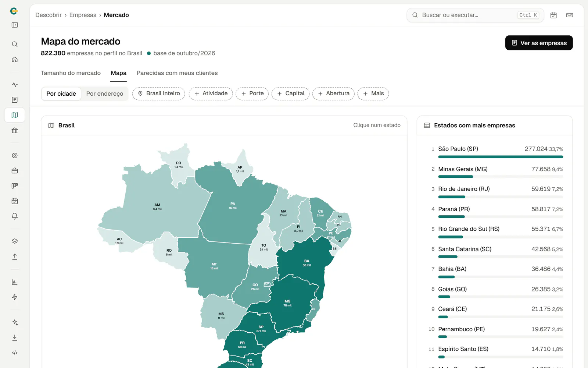The height and width of the screenshot is (368, 588).
Task: Add an Abertura filter
Action: coord(334,93)
